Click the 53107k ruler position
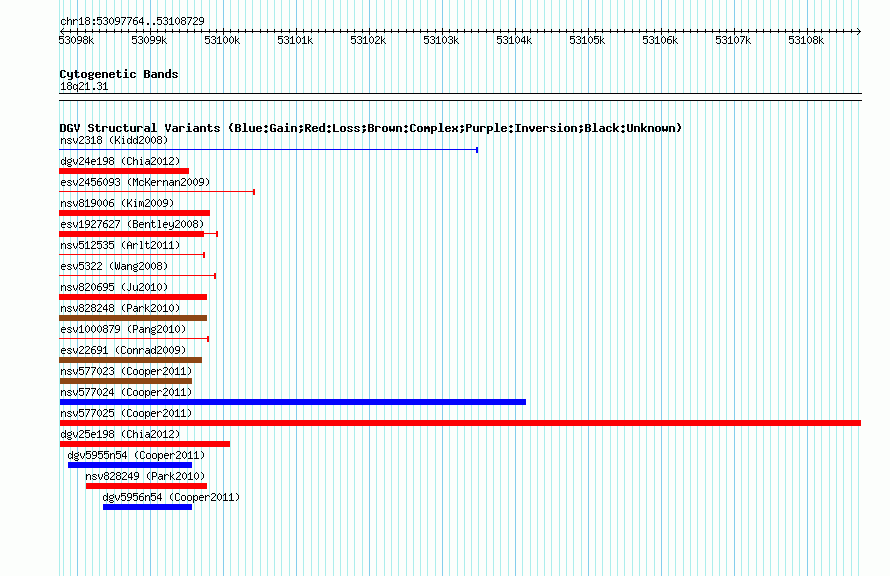 [x=733, y=40]
